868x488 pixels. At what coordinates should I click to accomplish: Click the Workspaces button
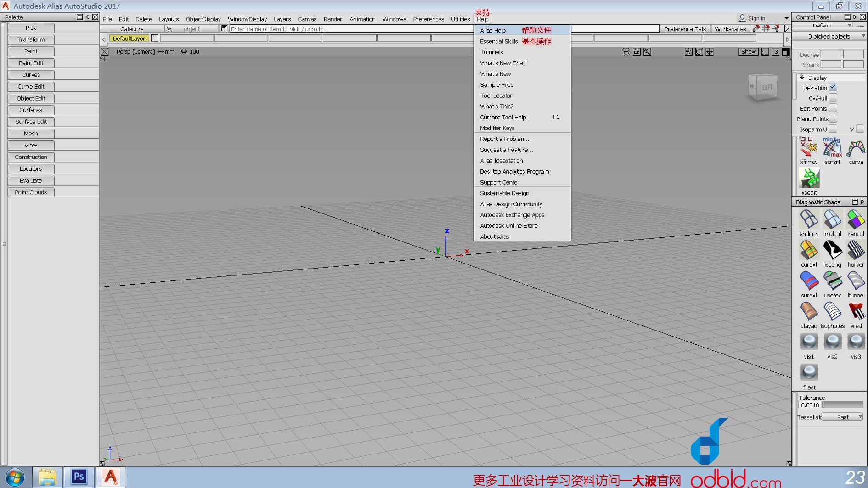point(730,29)
